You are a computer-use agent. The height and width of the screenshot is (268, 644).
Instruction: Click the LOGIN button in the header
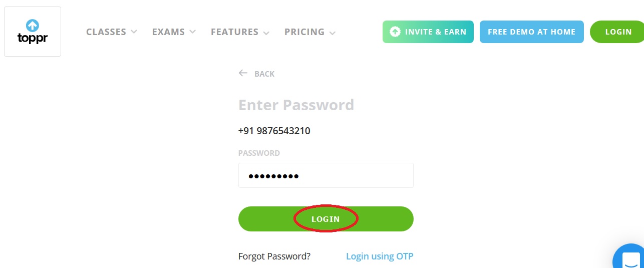tap(618, 32)
